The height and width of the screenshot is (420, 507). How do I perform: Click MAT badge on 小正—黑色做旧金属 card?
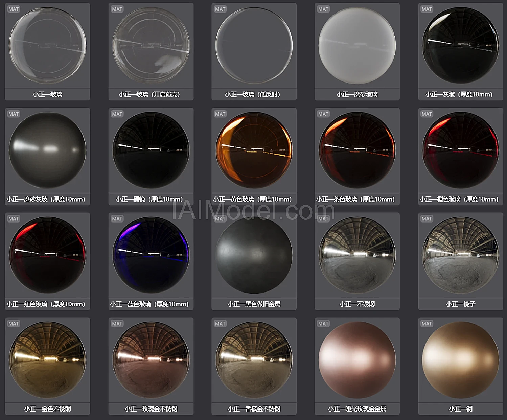(x=220, y=219)
